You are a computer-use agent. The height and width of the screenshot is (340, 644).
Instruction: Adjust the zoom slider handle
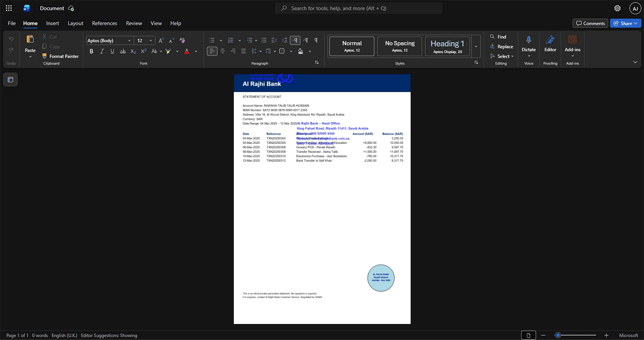(558, 335)
